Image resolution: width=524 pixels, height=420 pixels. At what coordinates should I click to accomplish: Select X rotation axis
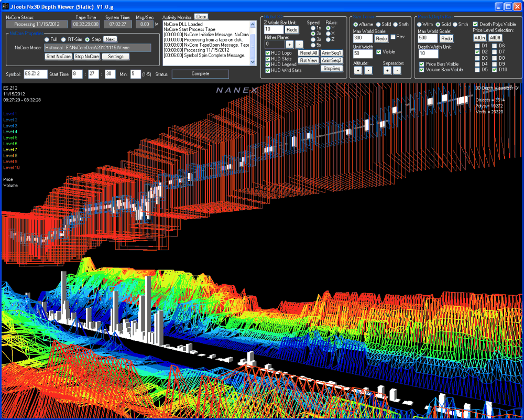328,34
